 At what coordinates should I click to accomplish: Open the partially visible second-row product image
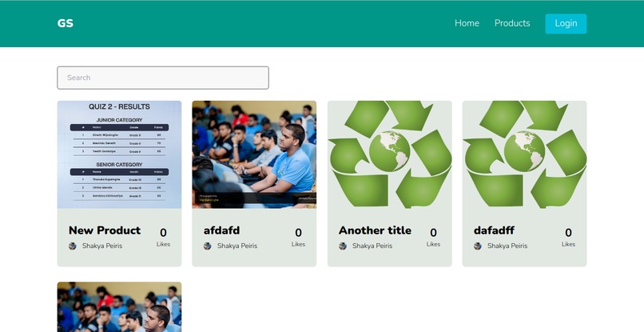tap(119, 307)
